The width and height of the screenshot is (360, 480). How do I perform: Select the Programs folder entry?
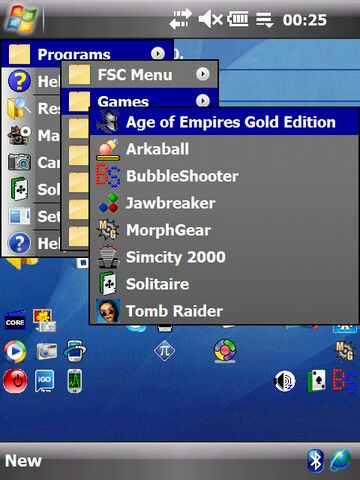coord(87,54)
